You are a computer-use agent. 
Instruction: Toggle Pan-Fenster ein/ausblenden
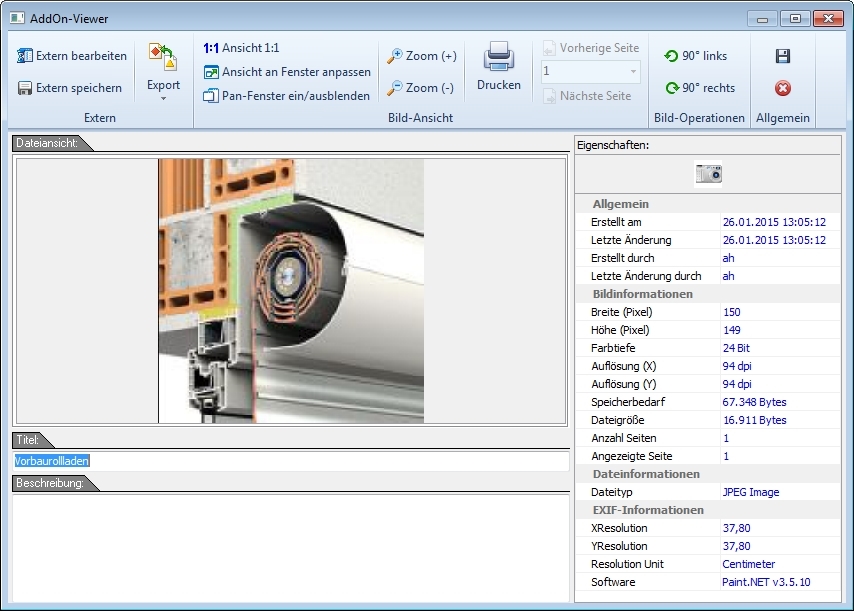point(286,96)
